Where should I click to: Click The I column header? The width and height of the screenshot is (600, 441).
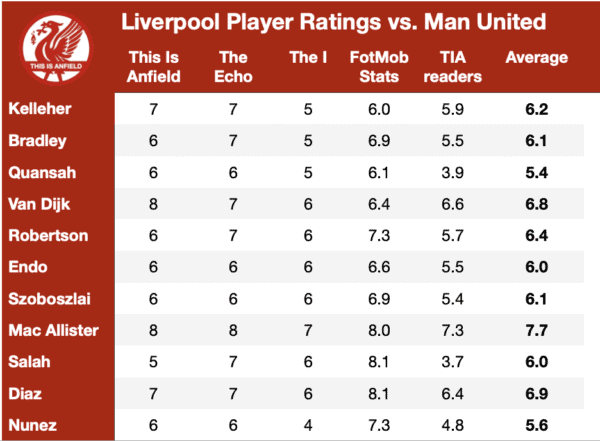point(308,57)
